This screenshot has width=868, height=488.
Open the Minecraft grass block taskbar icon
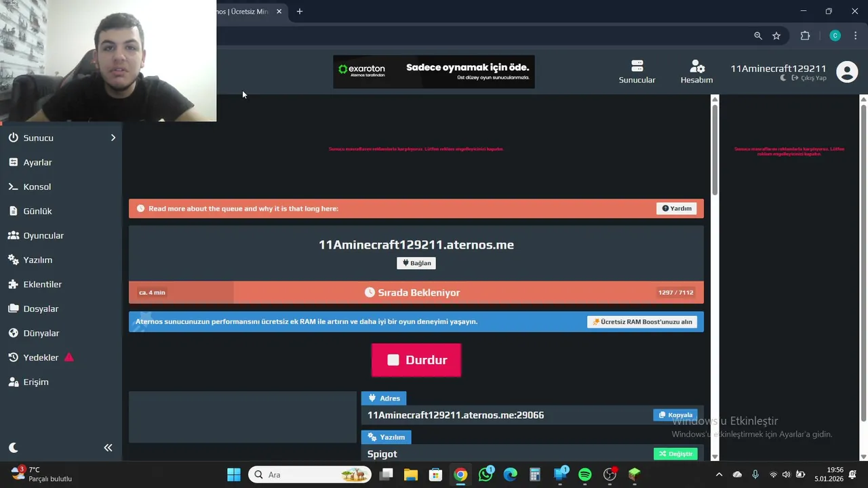(634, 474)
